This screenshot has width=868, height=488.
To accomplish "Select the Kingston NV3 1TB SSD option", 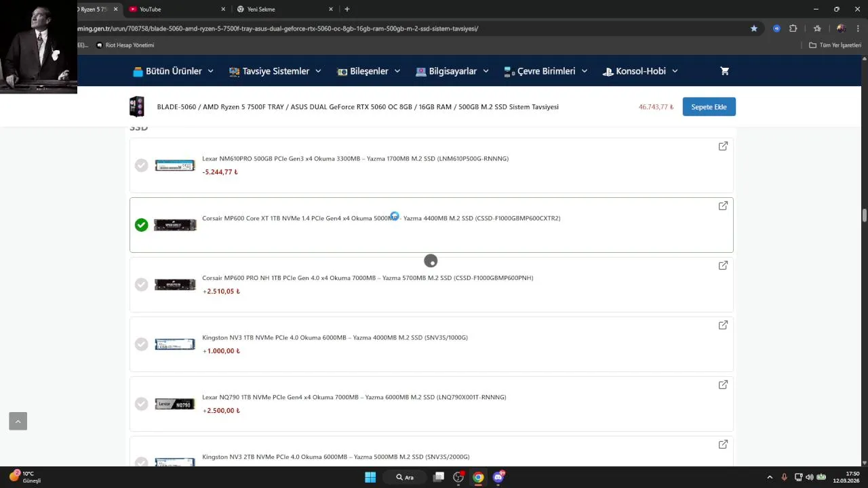I will (x=141, y=344).
